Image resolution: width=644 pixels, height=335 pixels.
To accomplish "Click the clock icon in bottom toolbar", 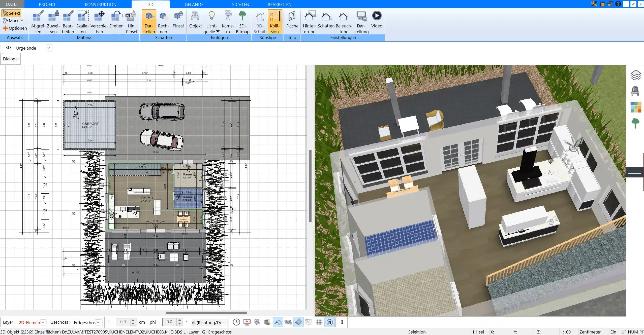I will (236, 322).
